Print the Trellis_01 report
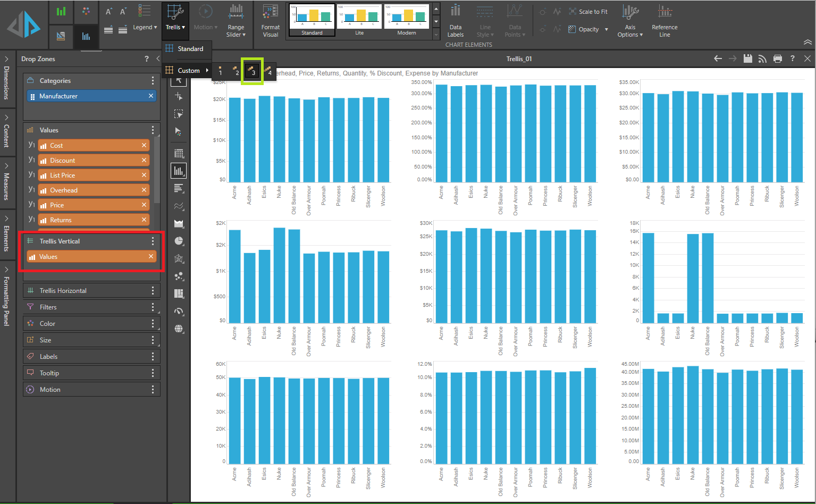816x504 pixels. pos(777,58)
